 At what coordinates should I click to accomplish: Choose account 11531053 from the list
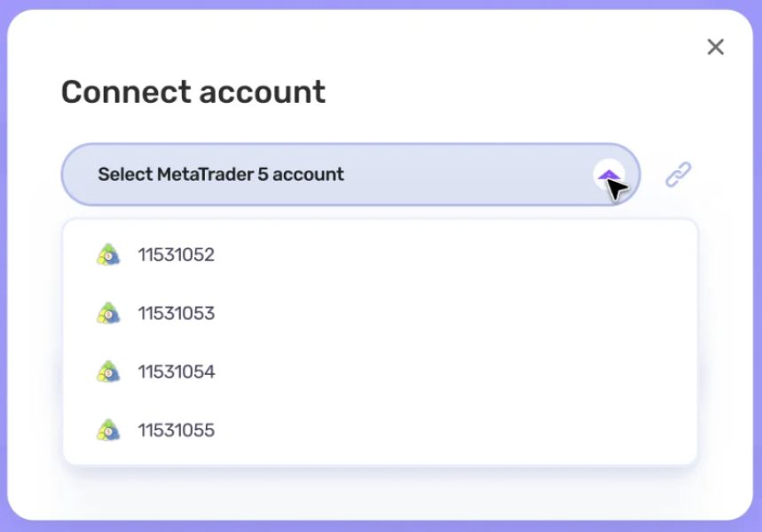coord(177,314)
